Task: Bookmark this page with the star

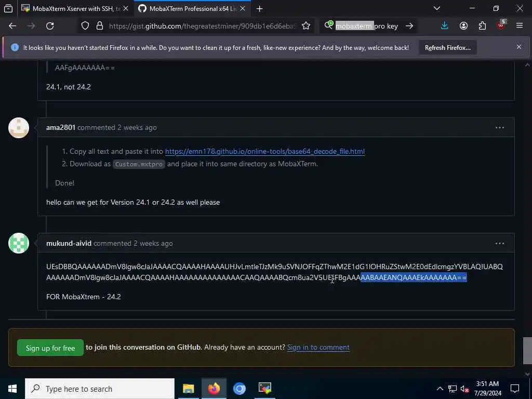Action: (x=305, y=26)
